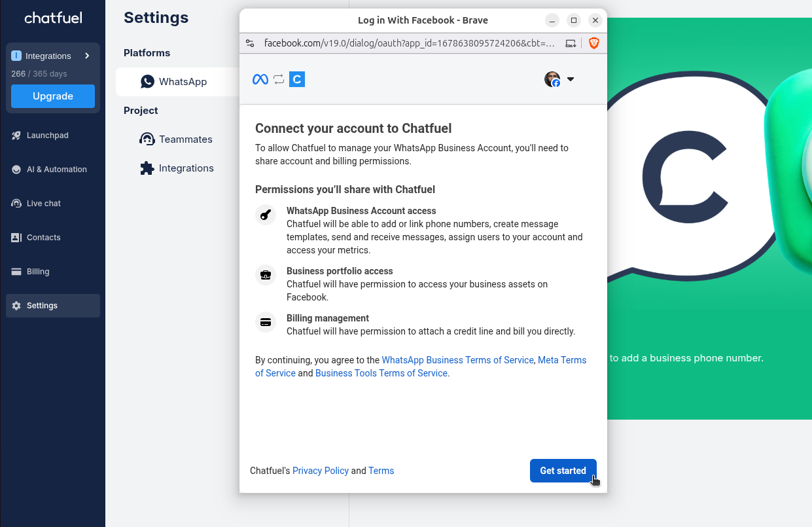812x527 pixels.
Task: Open Teammates settings
Action: [x=185, y=139]
